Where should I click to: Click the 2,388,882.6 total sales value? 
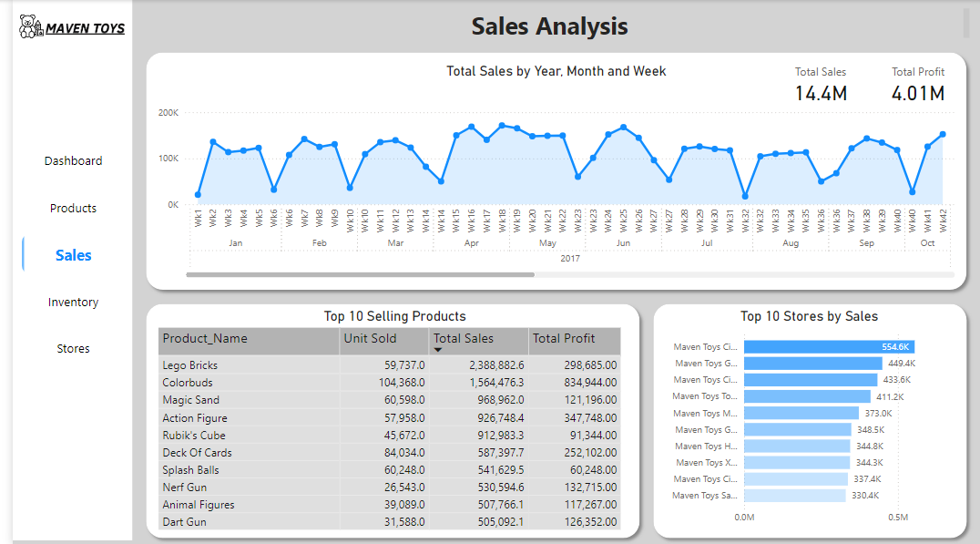497,365
